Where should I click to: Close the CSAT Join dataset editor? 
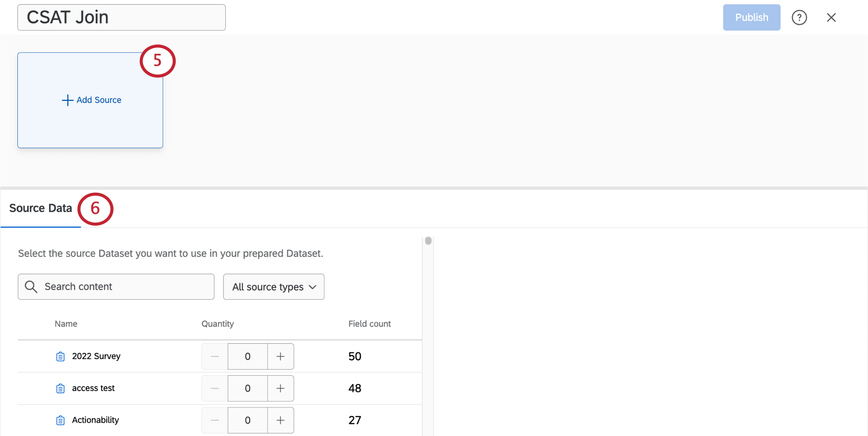[x=831, y=17]
